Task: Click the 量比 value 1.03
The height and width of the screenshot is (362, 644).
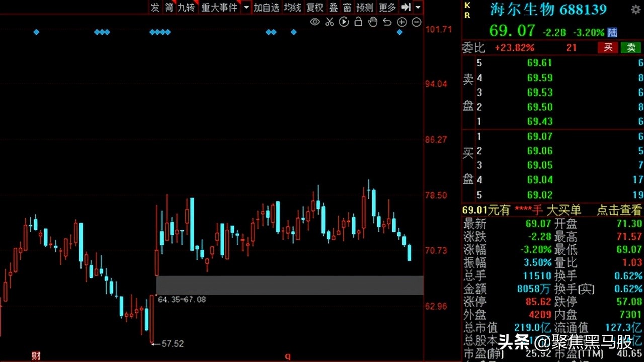Action: tap(632, 262)
